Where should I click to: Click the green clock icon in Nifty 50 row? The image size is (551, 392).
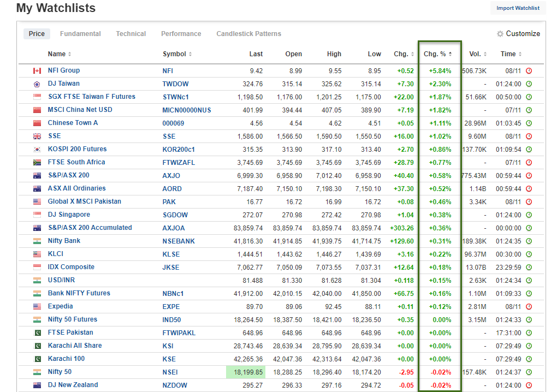(529, 372)
